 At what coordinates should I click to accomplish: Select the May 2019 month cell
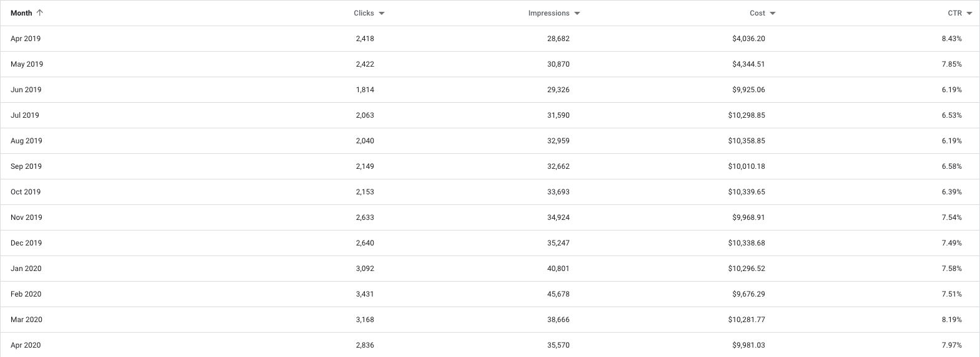pyautogui.click(x=27, y=64)
